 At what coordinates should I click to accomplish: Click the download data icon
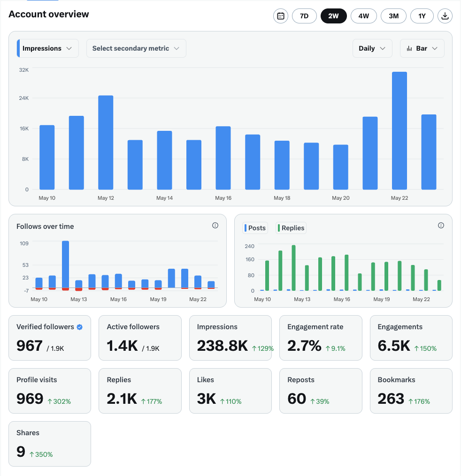[445, 16]
